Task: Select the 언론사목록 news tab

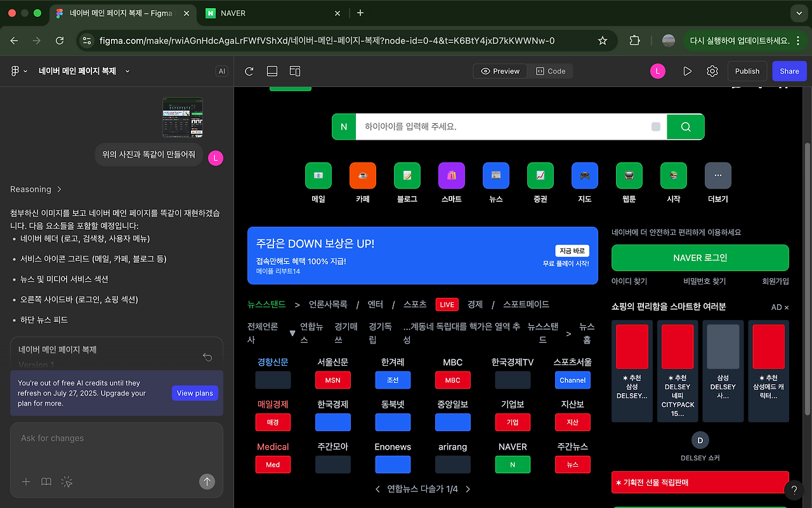Action: (x=328, y=304)
